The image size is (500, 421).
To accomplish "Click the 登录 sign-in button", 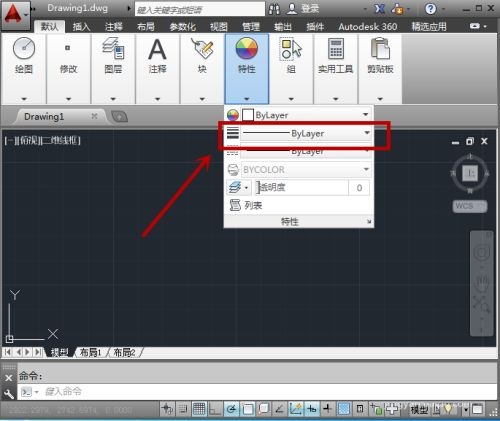I will [303, 9].
